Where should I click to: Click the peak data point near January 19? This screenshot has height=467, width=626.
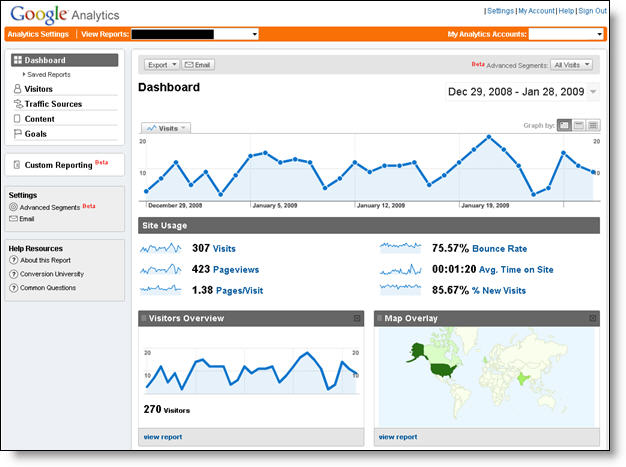(489, 137)
